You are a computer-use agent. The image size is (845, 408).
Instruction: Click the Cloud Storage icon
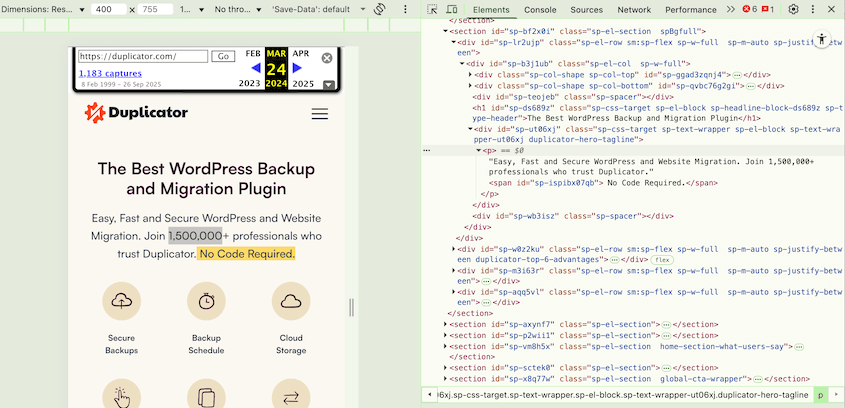pyautogui.click(x=290, y=301)
